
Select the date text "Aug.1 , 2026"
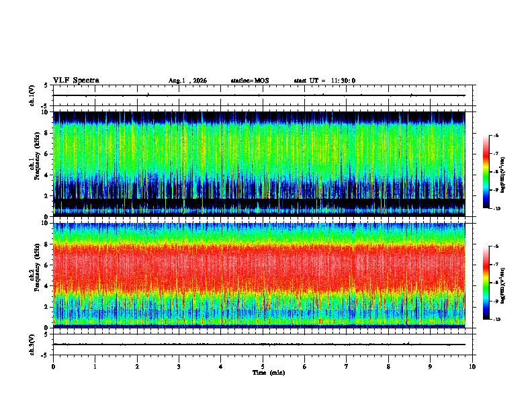point(187,81)
